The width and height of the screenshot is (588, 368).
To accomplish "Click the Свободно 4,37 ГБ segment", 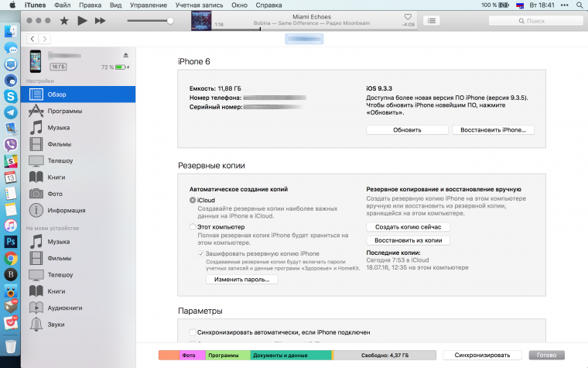I will pyautogui.click(x=385, y=356).
